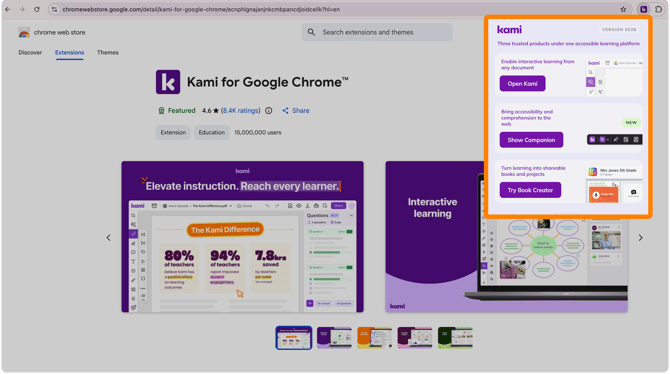The height and width of the screenshot is (374, 670).
Task: Select the second screenshot thumbnail
Action: pyautogui.click(x=334, y=338)
